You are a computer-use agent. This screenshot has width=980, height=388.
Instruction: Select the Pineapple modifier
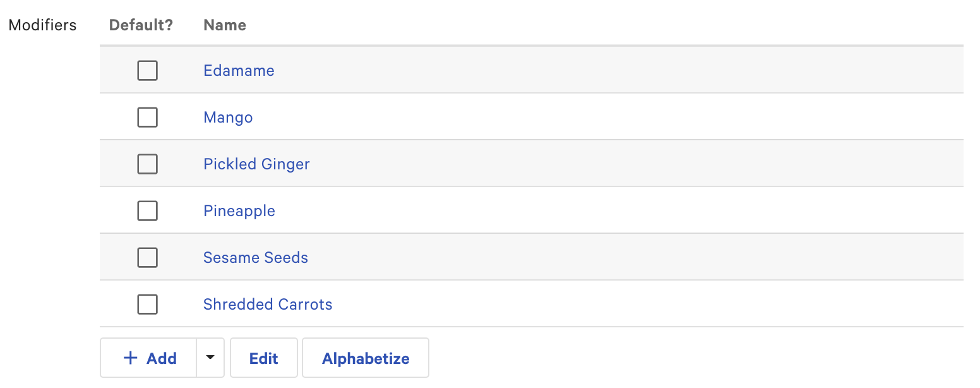[x=239, y=210]
